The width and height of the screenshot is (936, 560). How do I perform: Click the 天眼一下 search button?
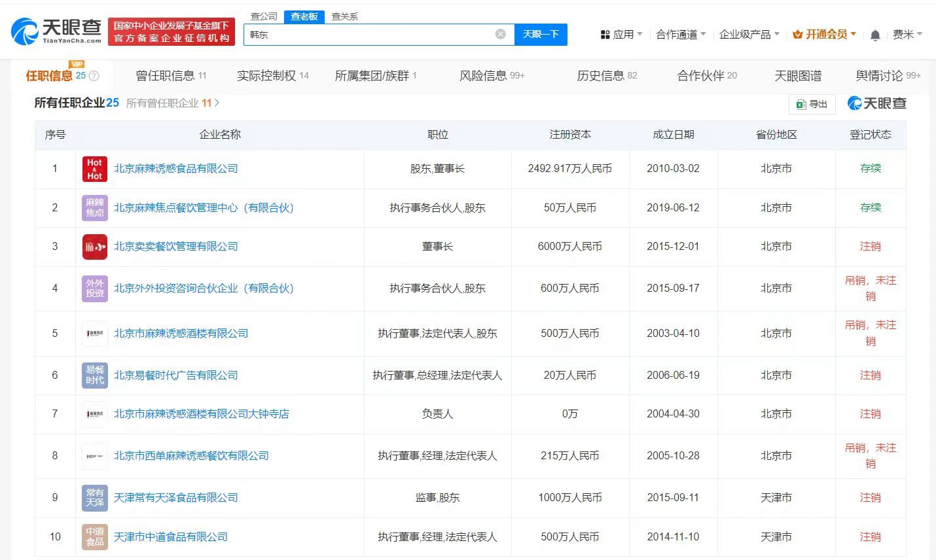[x=541, y=34]
